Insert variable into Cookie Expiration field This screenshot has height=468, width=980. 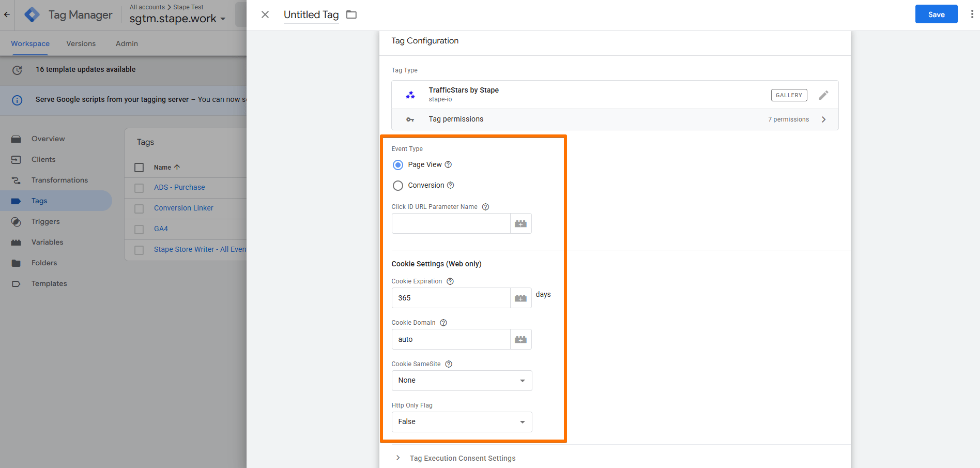[x=520, y=298]
